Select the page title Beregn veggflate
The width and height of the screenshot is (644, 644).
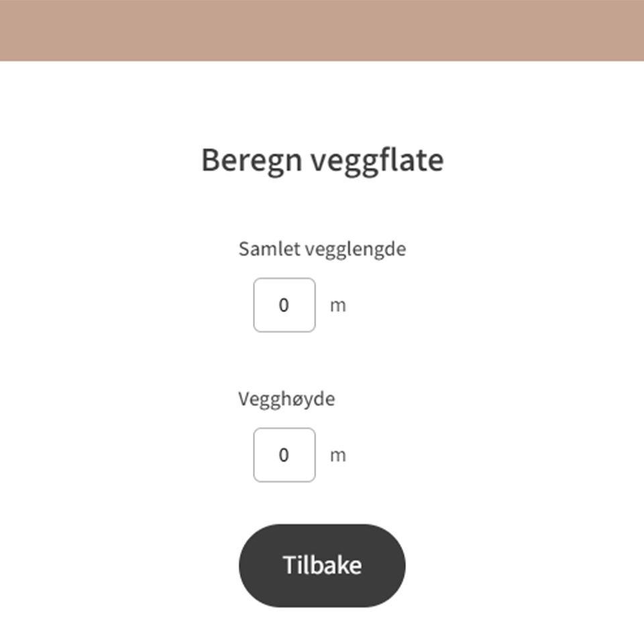322,161
